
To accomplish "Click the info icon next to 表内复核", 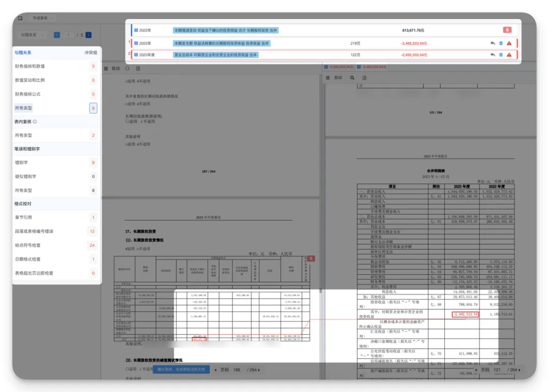I will (x=35, y=122).
